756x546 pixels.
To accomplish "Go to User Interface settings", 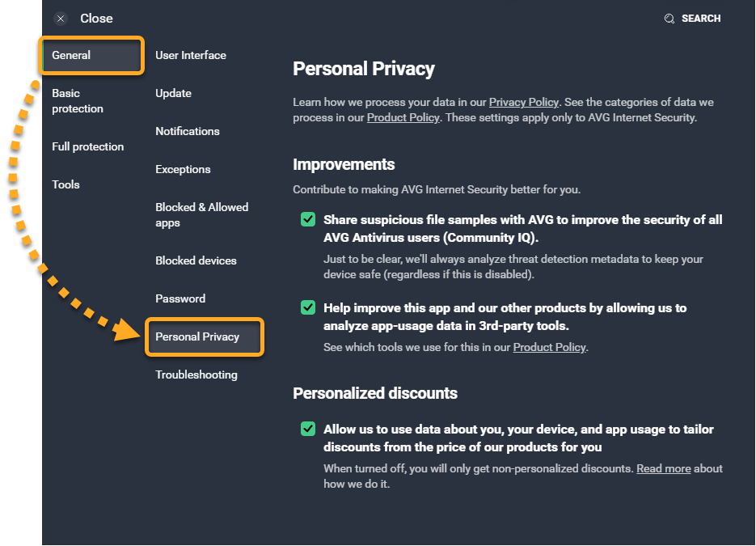I will click(191, 56).
